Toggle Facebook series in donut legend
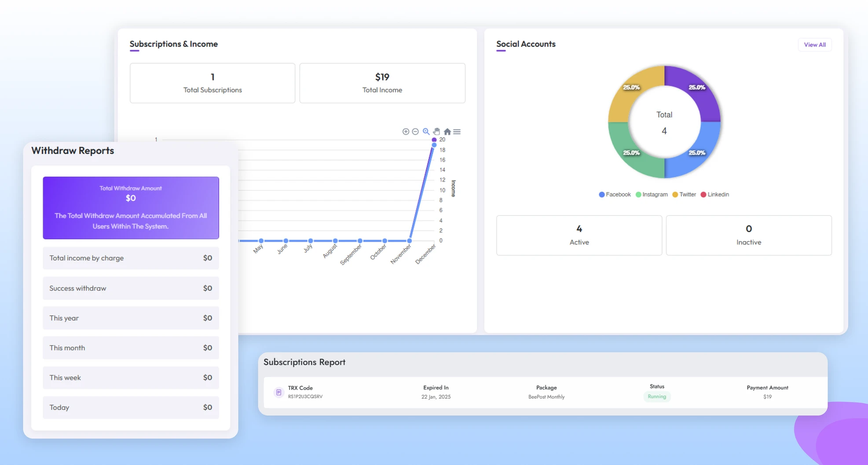 (x=615, y=194)
